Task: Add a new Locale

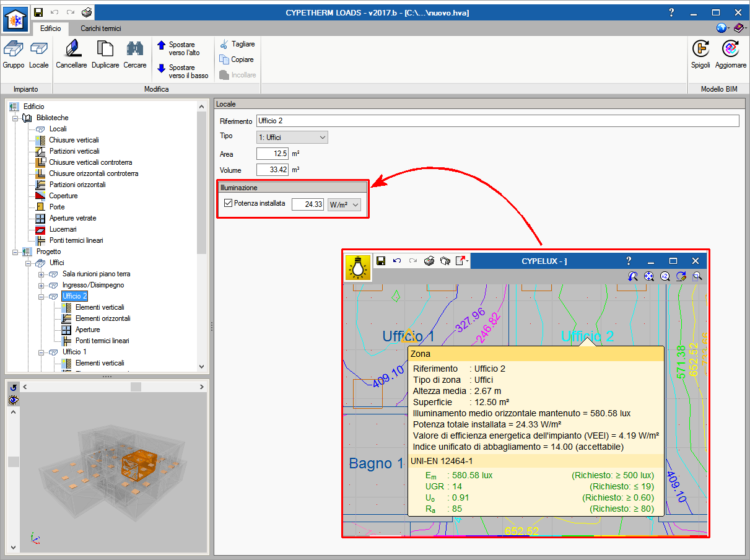Action: pos(38,55)
